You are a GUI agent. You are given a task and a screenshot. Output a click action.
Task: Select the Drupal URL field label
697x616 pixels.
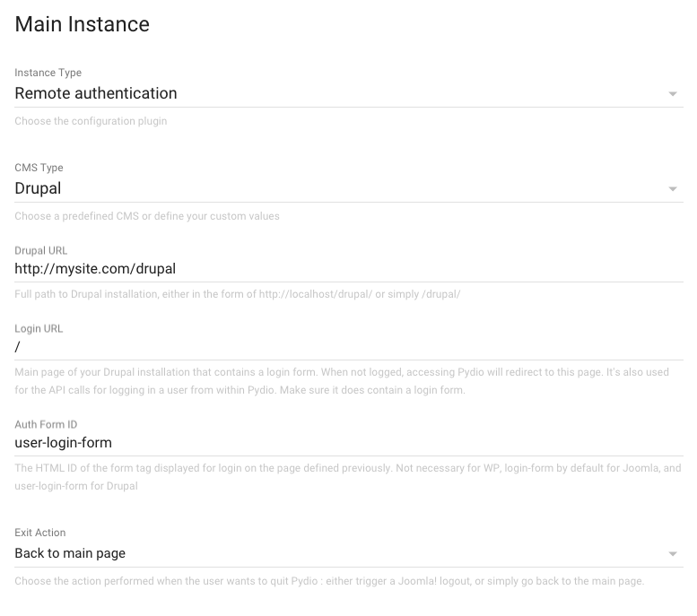click(x=41, y=251)
